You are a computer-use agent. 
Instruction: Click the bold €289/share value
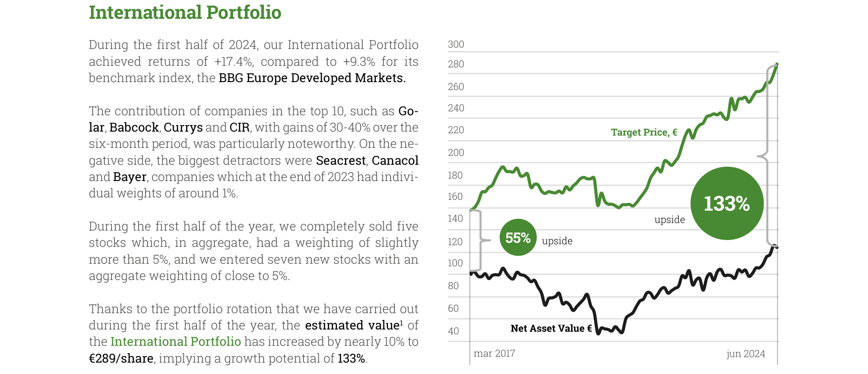tap(121, 358)
